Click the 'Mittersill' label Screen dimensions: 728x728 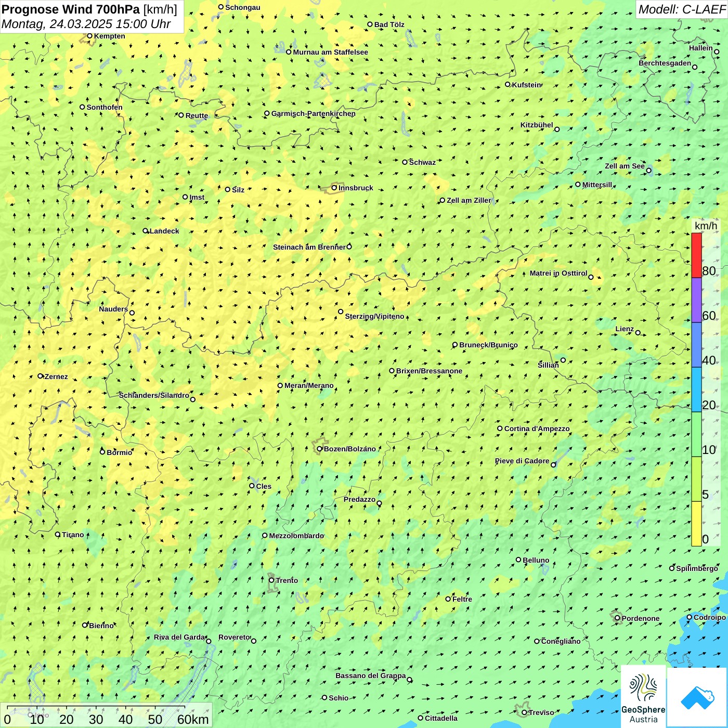point(597,185)
